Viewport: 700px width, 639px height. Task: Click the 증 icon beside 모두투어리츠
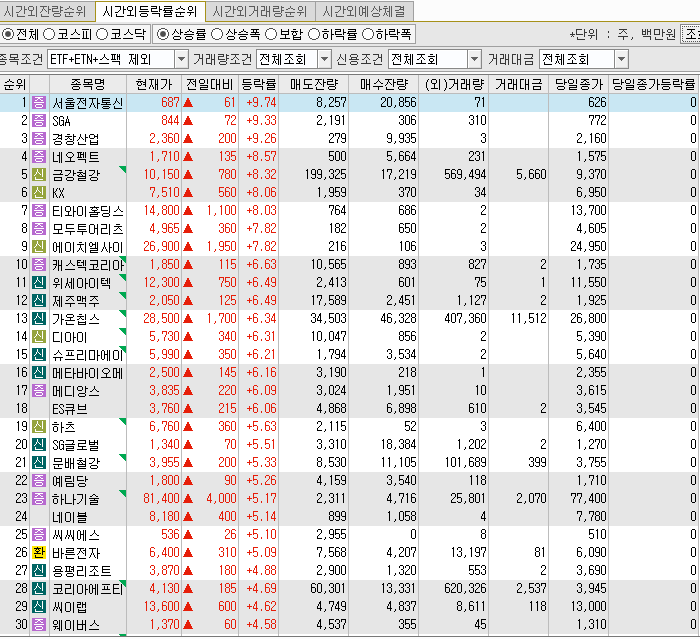pyautogui.click(x=39, y=229)
